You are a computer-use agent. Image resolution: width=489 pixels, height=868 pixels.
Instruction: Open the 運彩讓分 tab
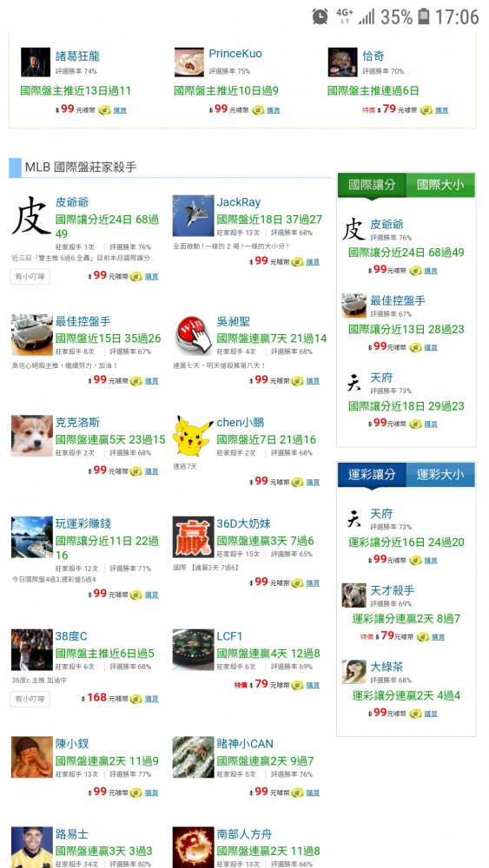click(372, 475)
